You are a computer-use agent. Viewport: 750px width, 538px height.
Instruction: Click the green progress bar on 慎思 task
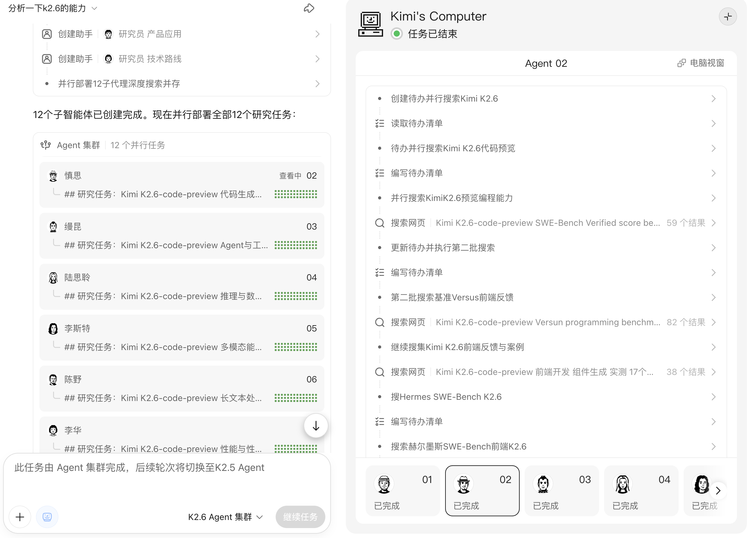(x=296, y=194)
